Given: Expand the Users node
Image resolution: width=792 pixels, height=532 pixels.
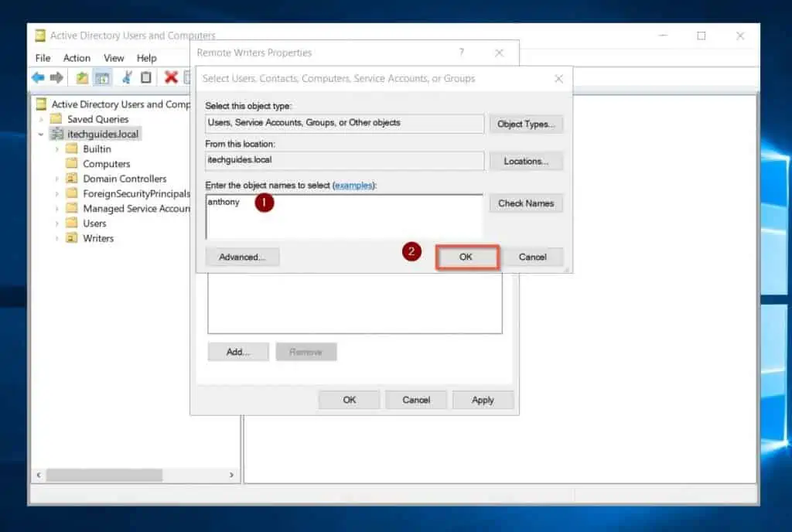Looking at the screenshot, I should point(57,223).
